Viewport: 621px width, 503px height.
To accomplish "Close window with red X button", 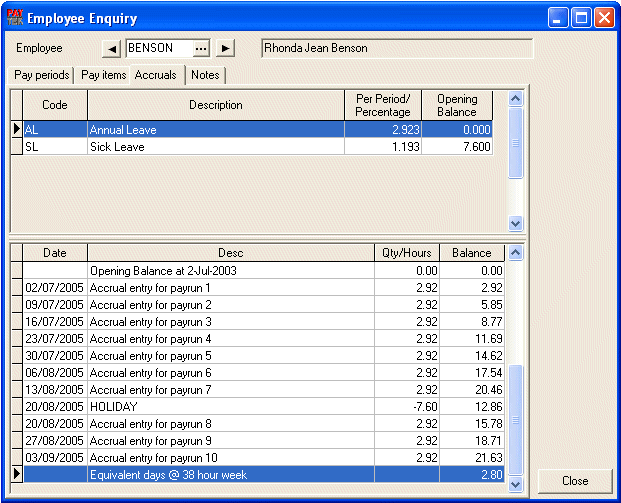I will coord(604,18).
